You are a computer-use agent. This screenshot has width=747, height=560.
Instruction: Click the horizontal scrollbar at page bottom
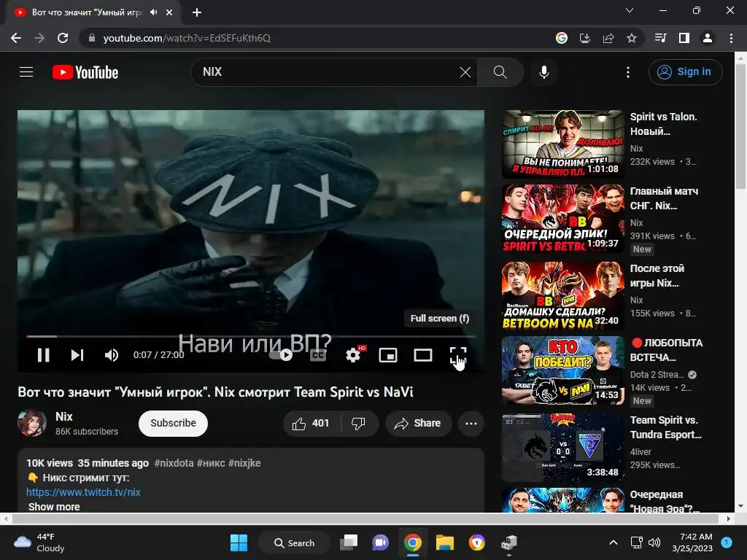(x=366, y=518)
